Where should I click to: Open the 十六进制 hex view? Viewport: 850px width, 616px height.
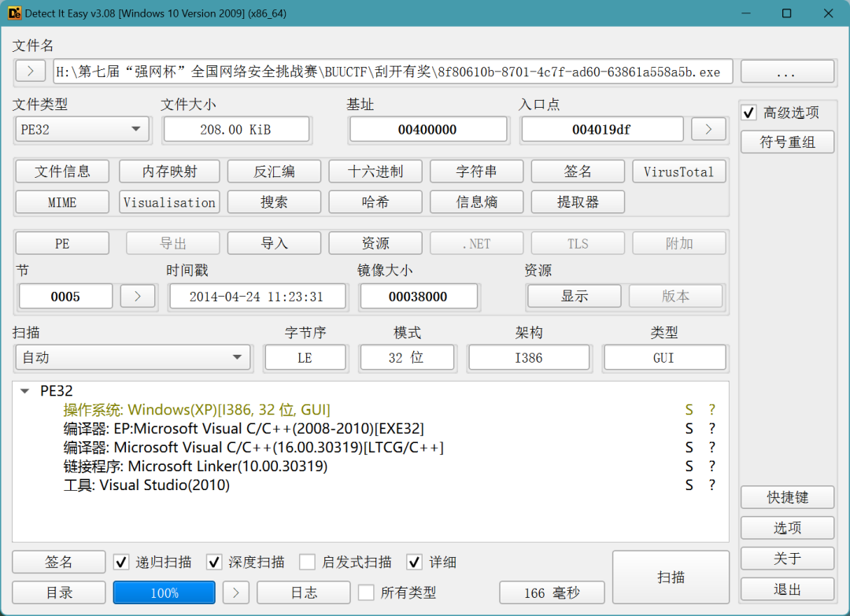375,172
